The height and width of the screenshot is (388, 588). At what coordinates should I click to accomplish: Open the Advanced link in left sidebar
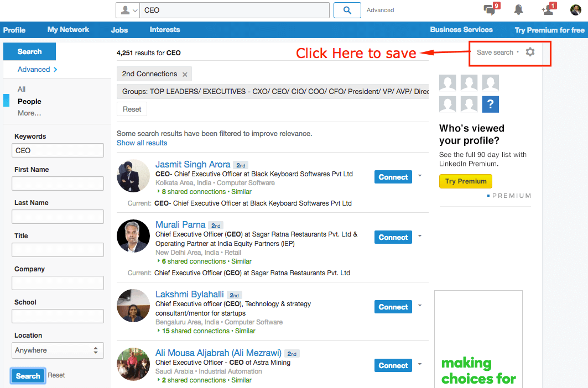(37, 69)
